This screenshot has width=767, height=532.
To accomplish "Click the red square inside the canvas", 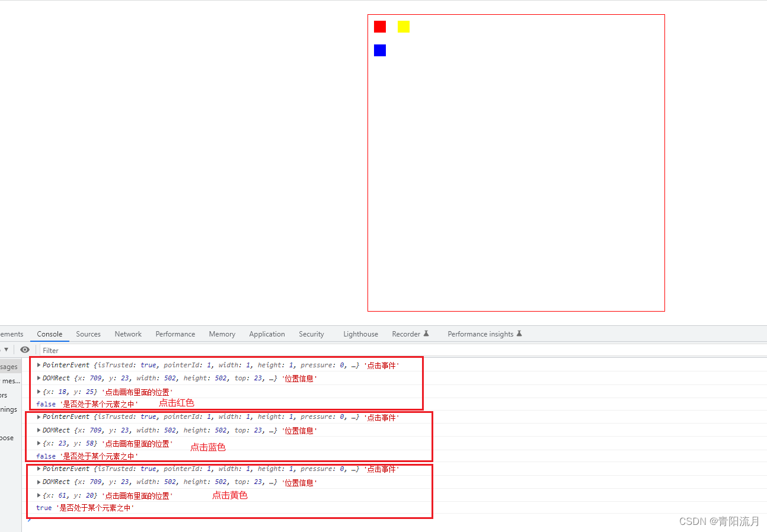I will [379, 26].
